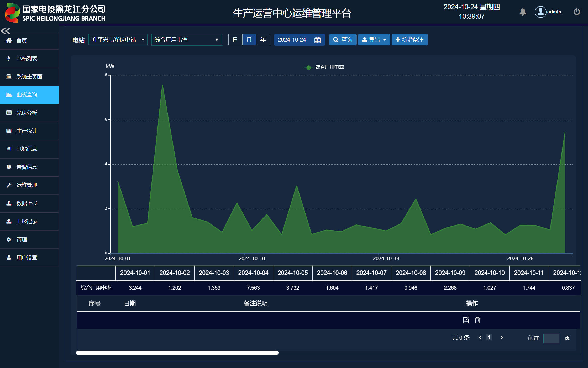This screenshot has height=368, width=588.
Task: Click the 前往 page number input
Action: [x=551, y=338]
